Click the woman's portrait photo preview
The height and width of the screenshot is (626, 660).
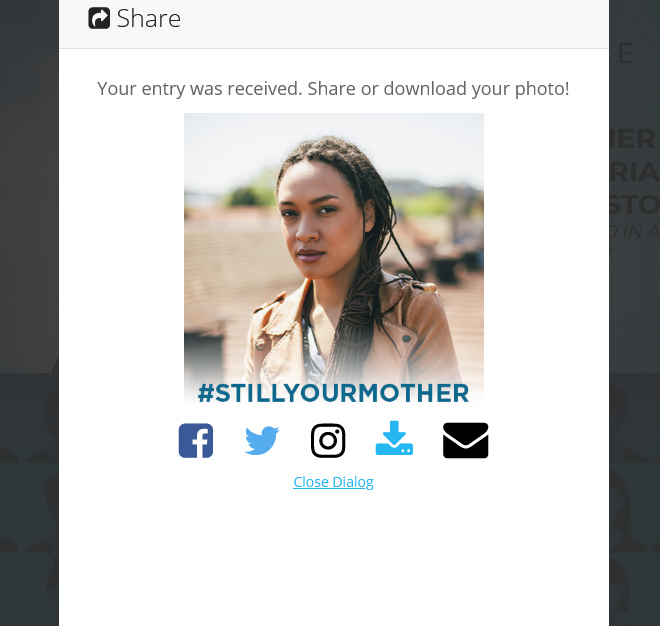334,248
